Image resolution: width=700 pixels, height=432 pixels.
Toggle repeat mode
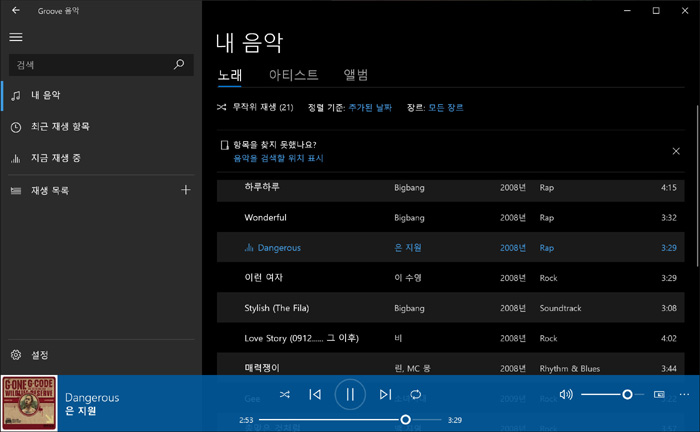[416, 395]
